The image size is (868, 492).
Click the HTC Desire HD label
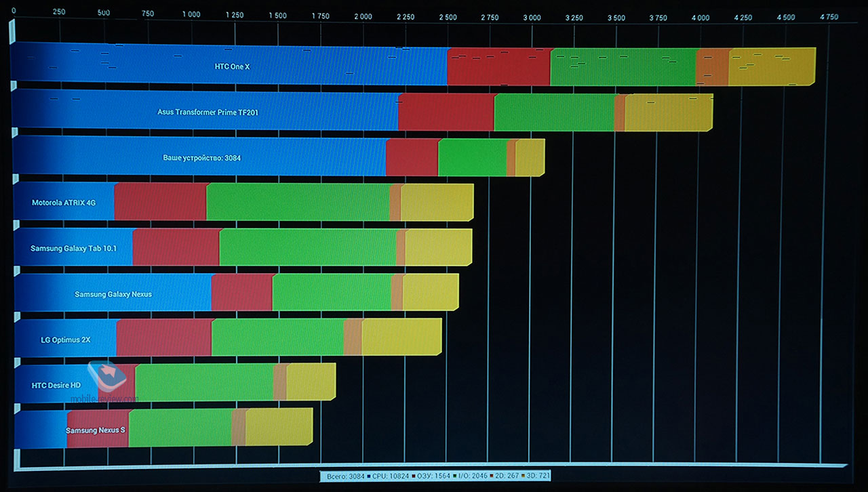(x=56, y=385)
